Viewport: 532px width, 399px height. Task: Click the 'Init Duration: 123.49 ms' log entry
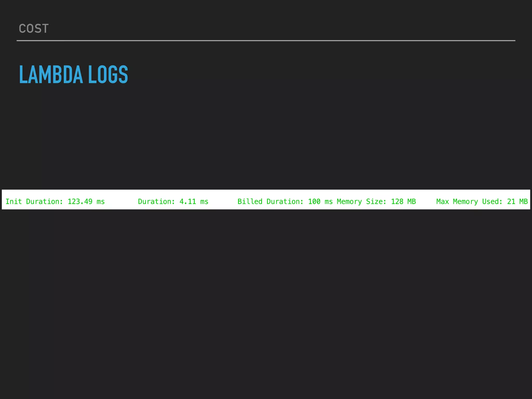tap(55, 202)
